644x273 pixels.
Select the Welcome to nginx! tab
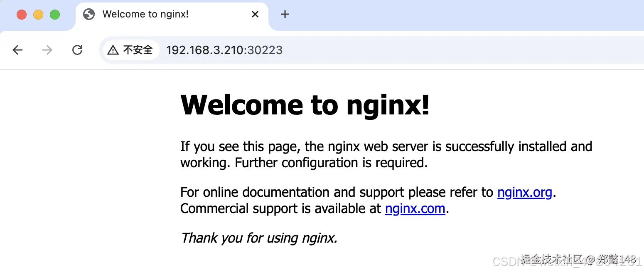point(172,15)
